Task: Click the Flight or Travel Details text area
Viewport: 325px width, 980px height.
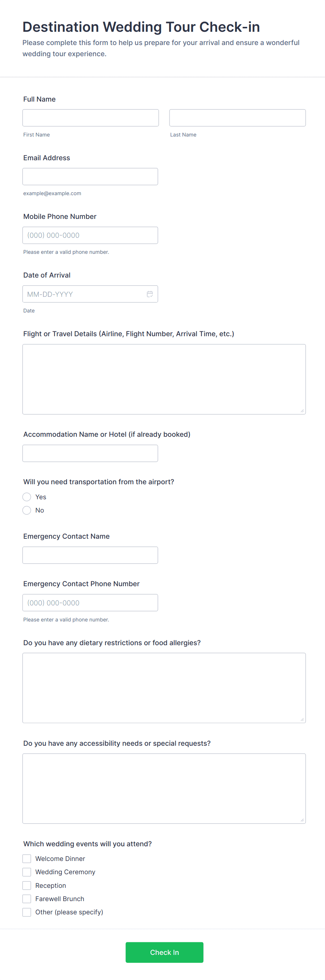Action: (164, 379)
